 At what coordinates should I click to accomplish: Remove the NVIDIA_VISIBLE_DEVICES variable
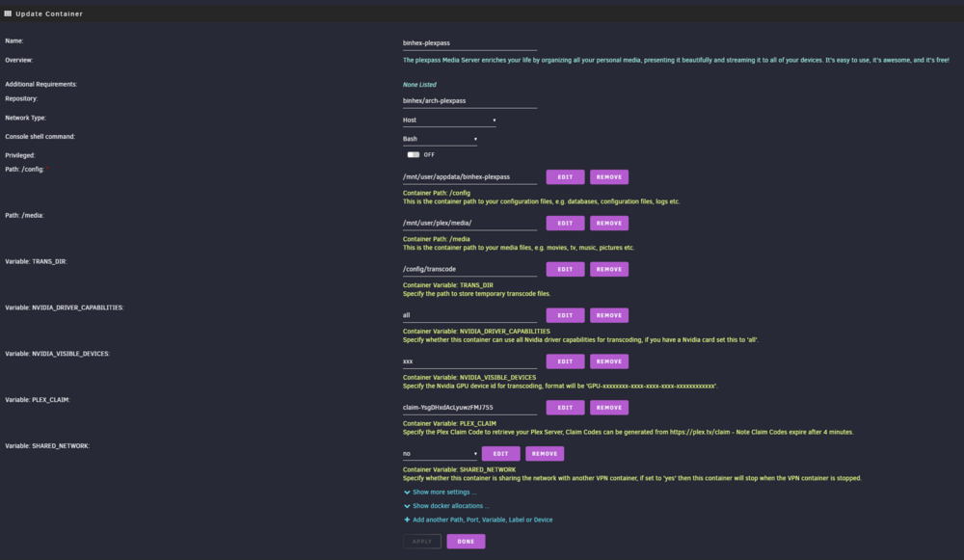click(608, 361)
